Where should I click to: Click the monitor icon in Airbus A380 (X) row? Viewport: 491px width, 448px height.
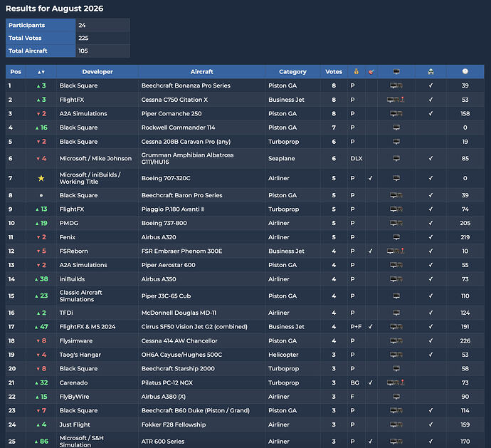point(396,397)
